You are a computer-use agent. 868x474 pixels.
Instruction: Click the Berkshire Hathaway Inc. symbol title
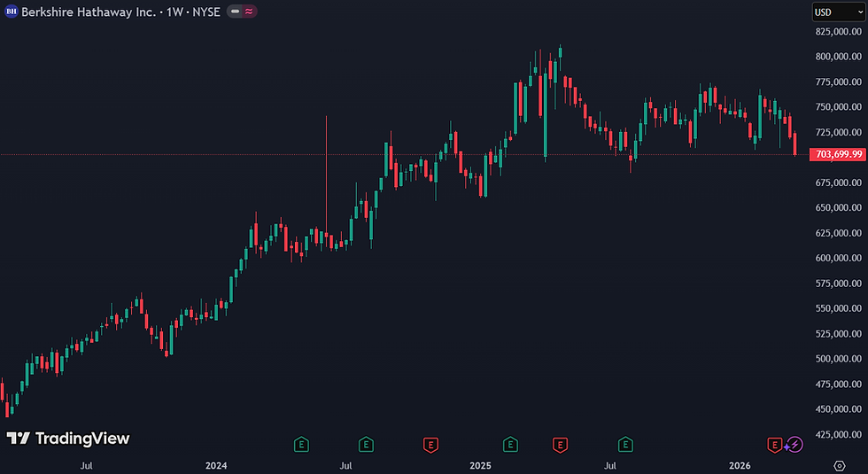[x=89, y=12]
